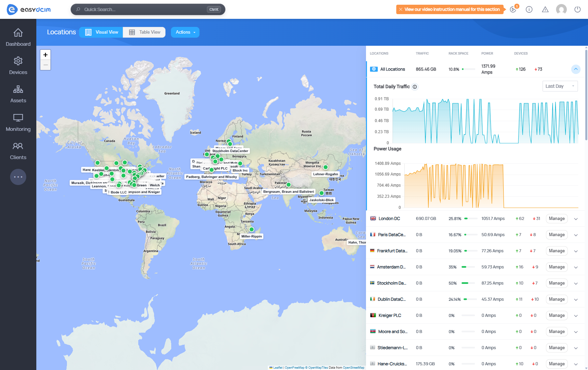The image size is (588, 370).
Task: Open Clients people icon in sidebar
Action: pyautogui.click(x=18, y=146)
